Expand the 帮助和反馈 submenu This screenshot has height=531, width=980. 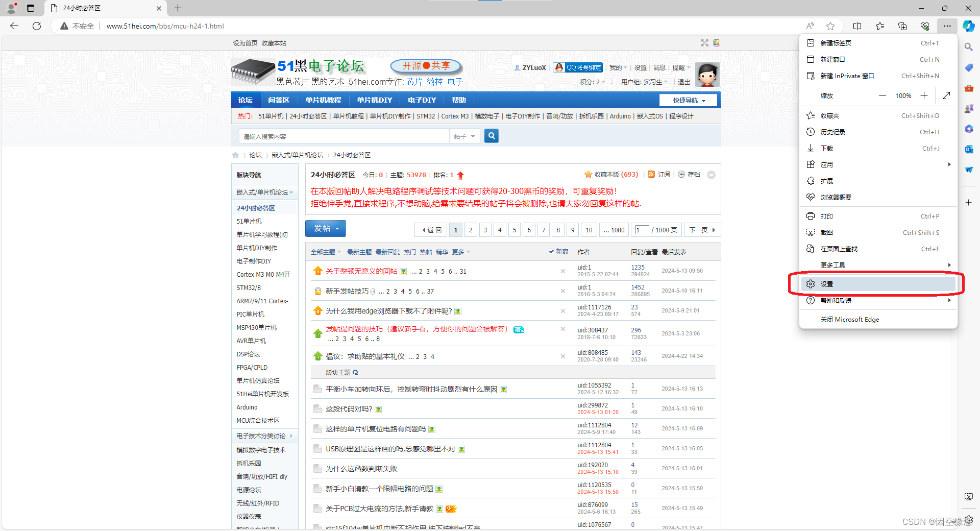coord(878,300)
